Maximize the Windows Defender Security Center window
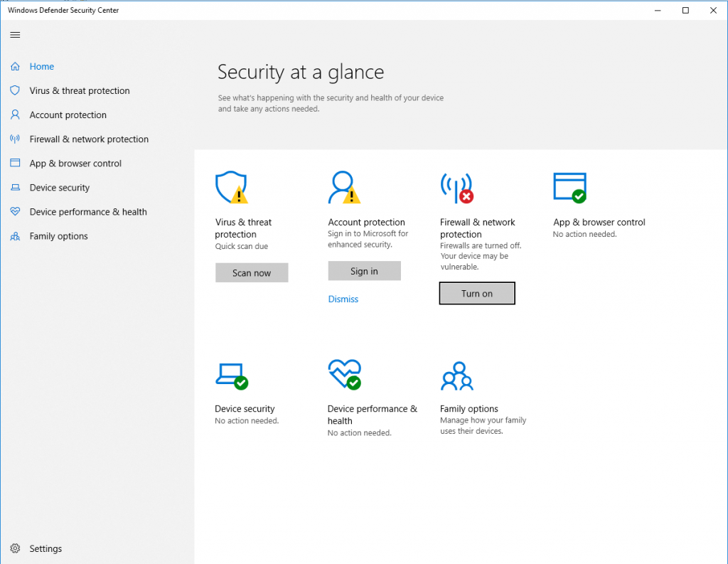728x564 pixels. tap(685, 10)
